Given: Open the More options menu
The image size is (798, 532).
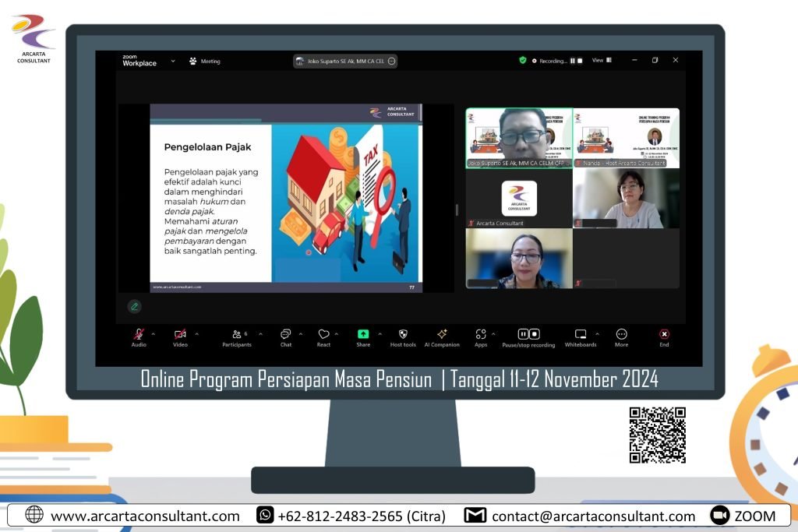Looking at the screenshot, I should pos(621,334).
